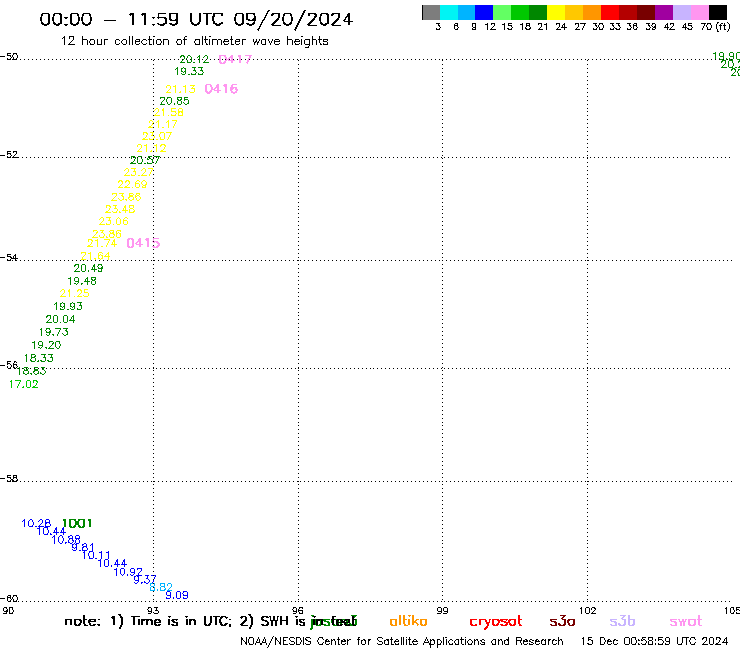Click the pink swot time label 0417

235,59
